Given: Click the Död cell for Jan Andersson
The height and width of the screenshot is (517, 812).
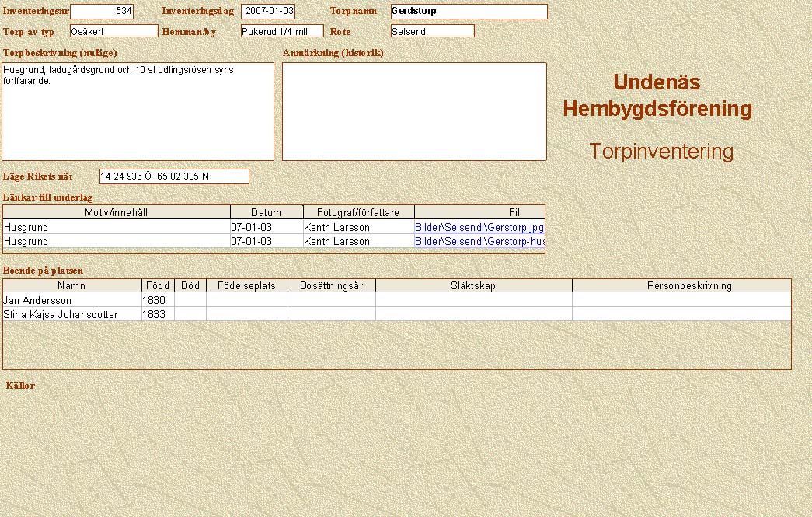Looking at the screenshot, I should click(190, 300).
